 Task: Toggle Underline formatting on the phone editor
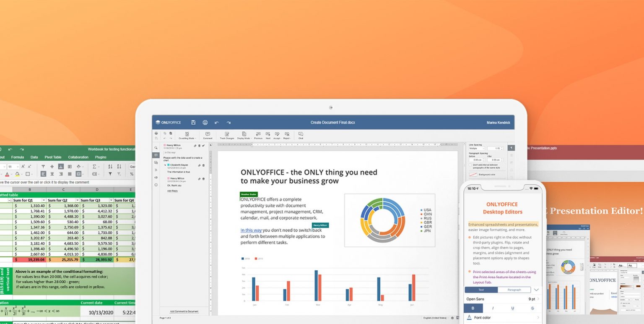pyautogui.click(x=513, y=308)
